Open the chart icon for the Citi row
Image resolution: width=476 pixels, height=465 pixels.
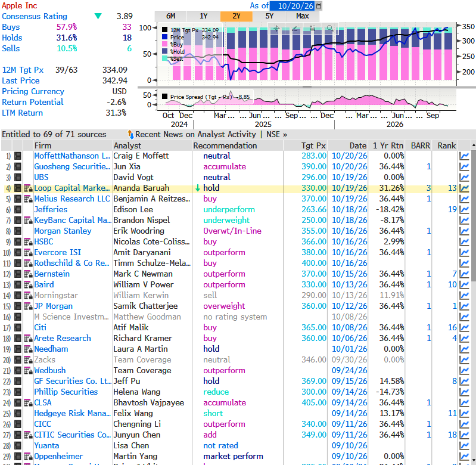tap(464, 328)
